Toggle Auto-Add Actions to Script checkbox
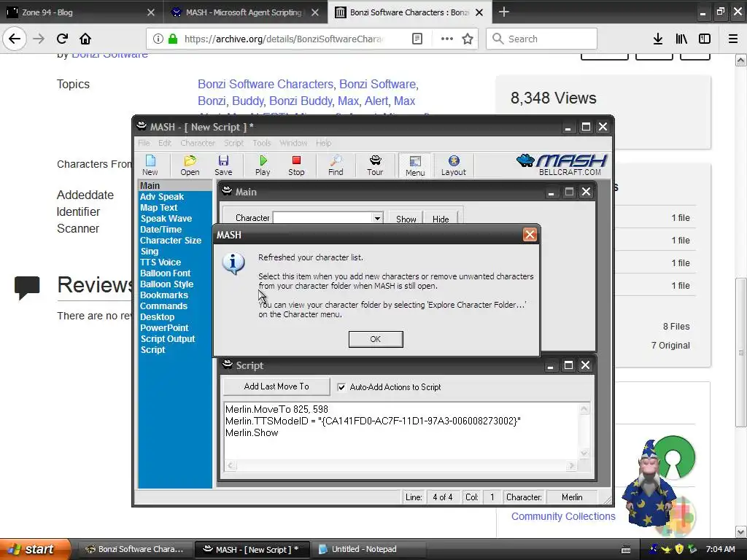 pyautogui.click(x=341, y=387)
